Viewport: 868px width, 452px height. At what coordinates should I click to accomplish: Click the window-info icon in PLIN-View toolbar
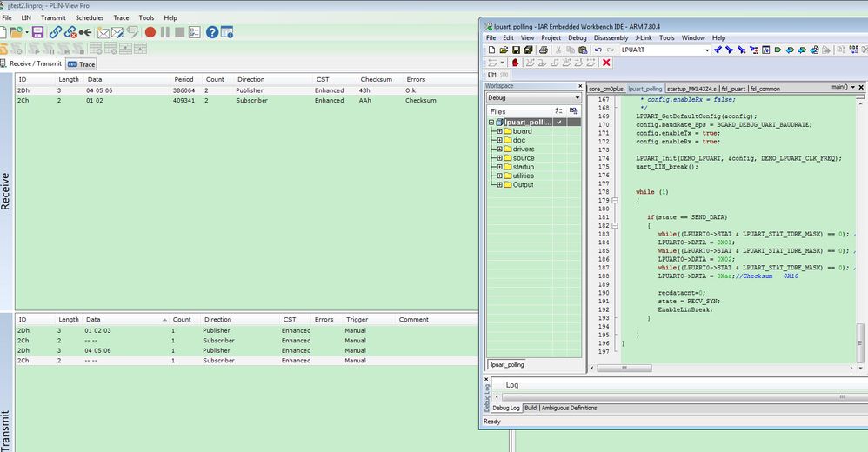(x=227, y=32)
